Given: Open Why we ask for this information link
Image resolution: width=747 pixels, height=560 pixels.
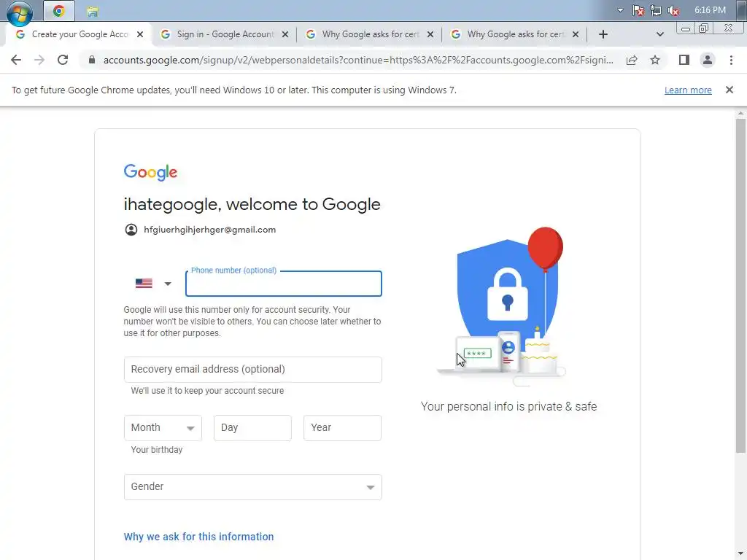Looking at the screenshot, I should (198, 537).
